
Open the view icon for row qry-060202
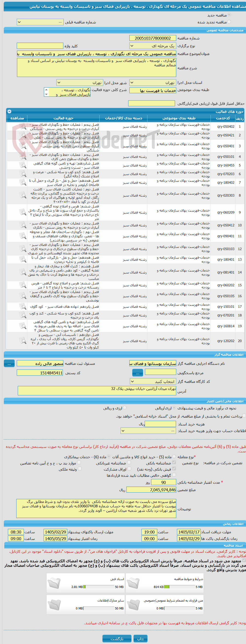tap(23, 285)
